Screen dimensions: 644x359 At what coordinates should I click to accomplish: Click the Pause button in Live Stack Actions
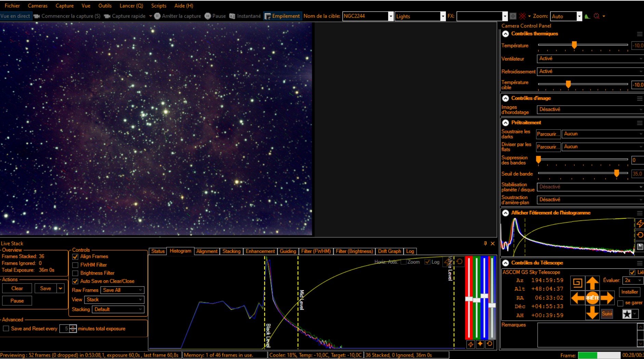click(17, 301)
